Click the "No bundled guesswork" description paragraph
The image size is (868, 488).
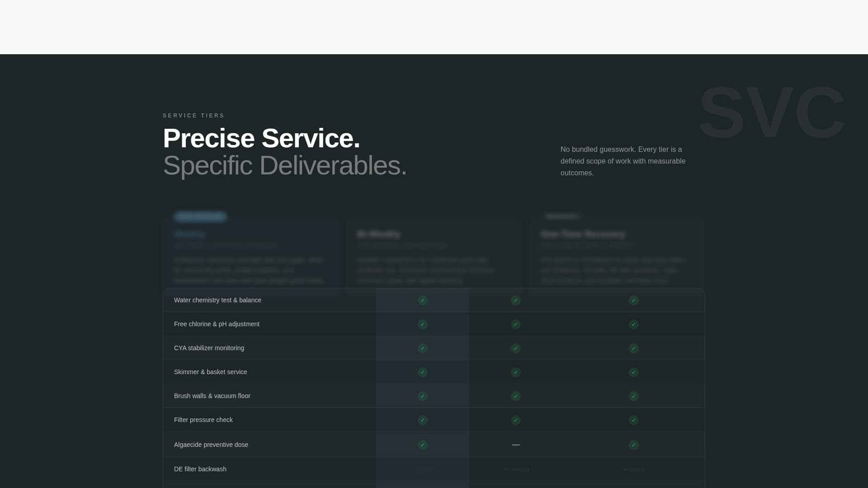point(623,161)
